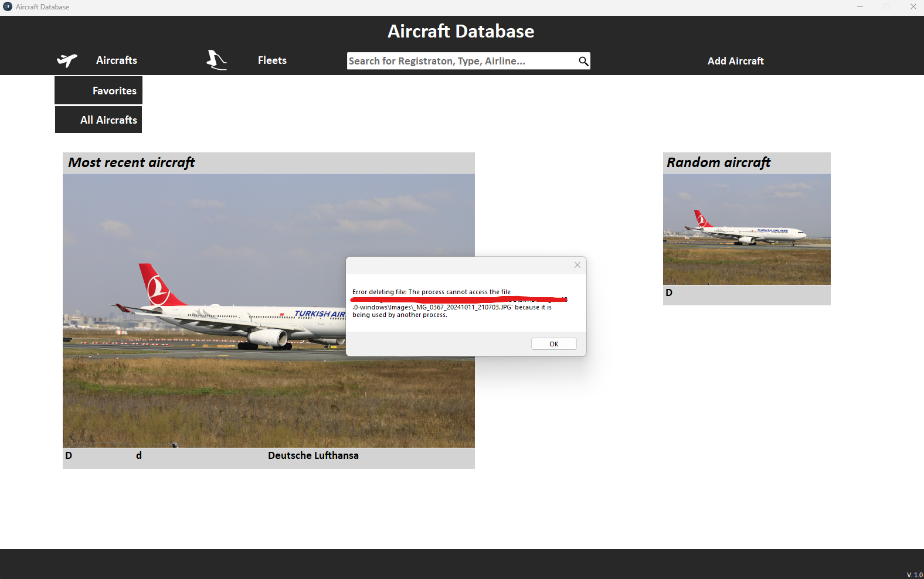Click the Most recent aircraft heading
924x579 pixels.
point(131,162)
